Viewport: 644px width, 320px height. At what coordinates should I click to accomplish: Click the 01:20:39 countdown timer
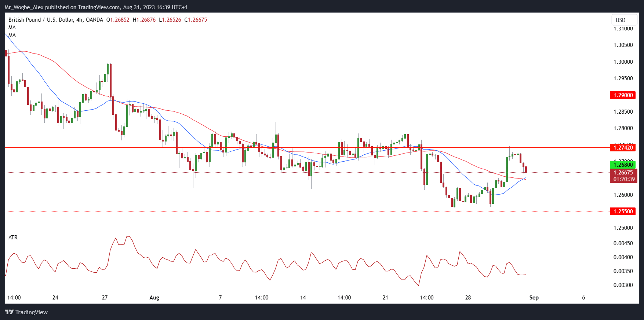(623, 179)
